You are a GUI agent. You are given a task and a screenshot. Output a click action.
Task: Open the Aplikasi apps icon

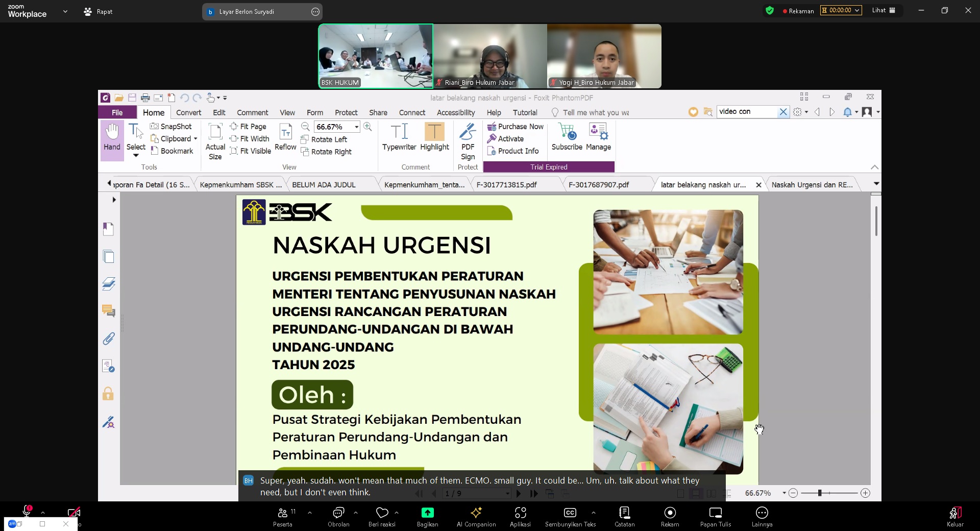tap(520, 513)
